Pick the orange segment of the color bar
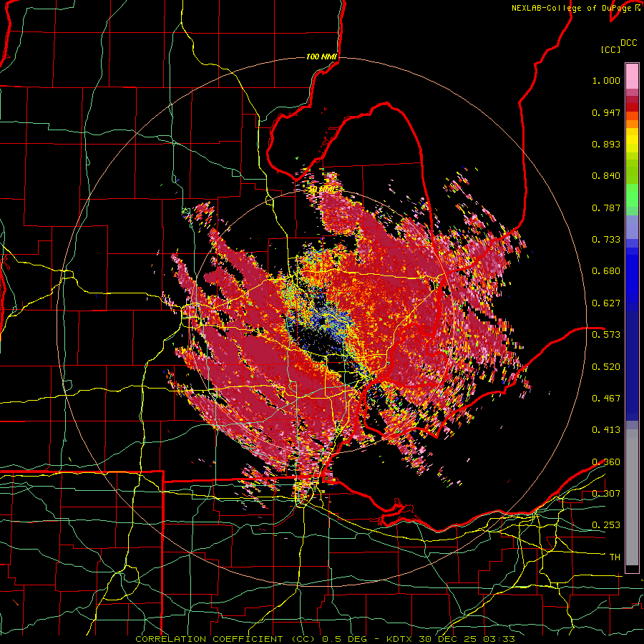Screen dimensions: 644x644 [632, 125]
